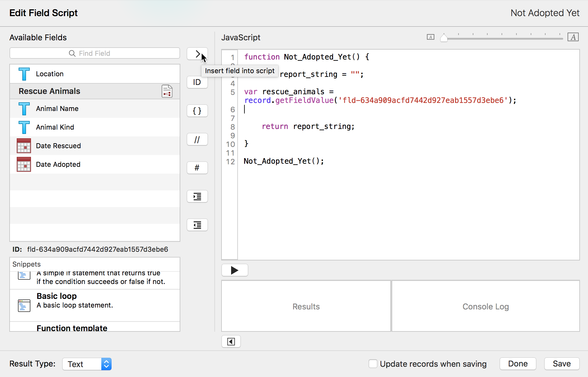Click the insert field into script arrow button
Screen dimensions: 588x377
point(197,54)
